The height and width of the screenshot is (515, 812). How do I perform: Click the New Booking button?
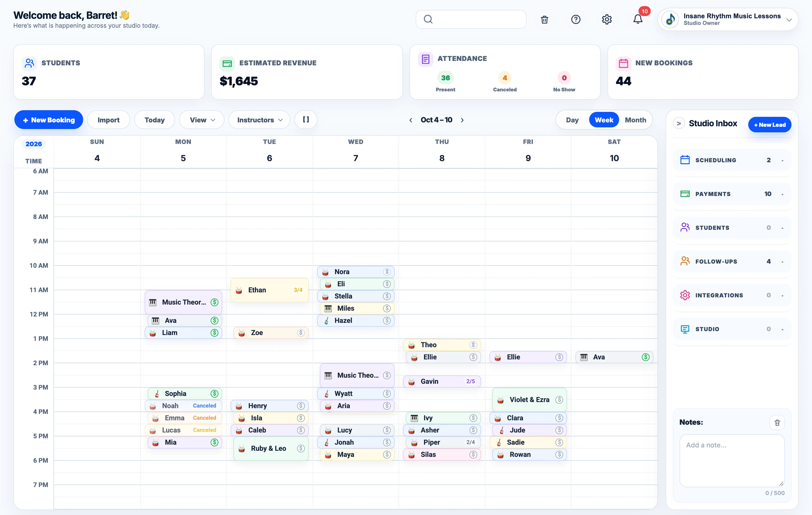click(x=48, y=120)
